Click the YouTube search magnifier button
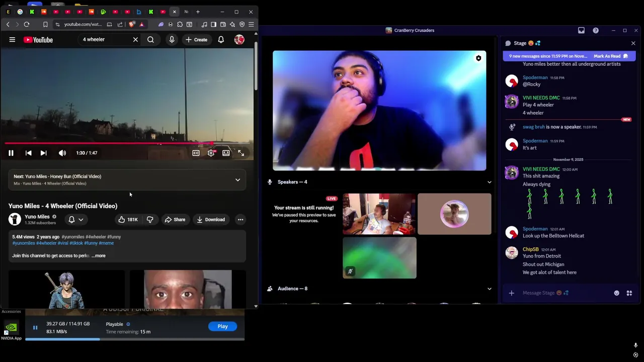This screenshot has height=362, width=644. pyautogui.click(x=150, y=39)
